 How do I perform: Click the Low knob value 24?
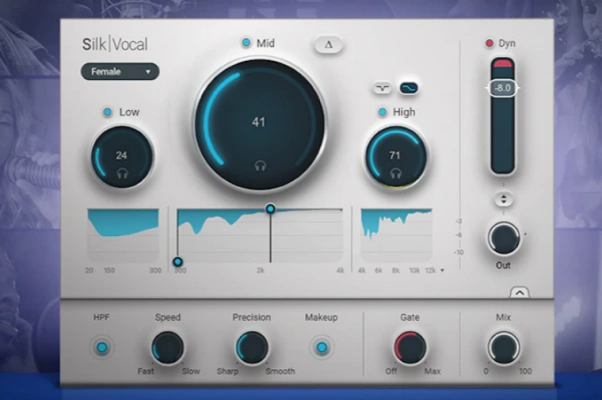point(121,155)
